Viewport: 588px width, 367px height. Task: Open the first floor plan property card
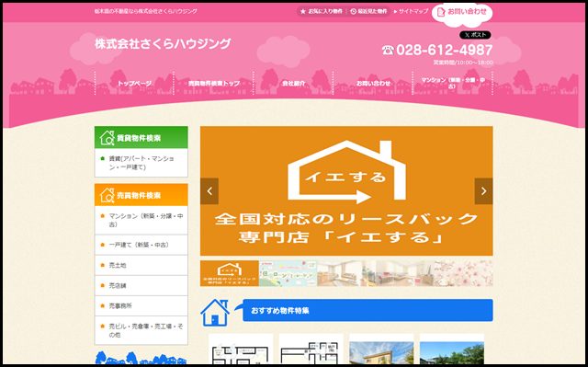pyautogui.click(x=241, y=349)
